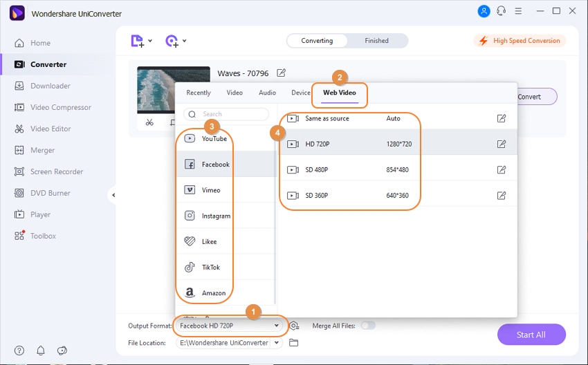Click the Add Files icon

coord(137,41)
